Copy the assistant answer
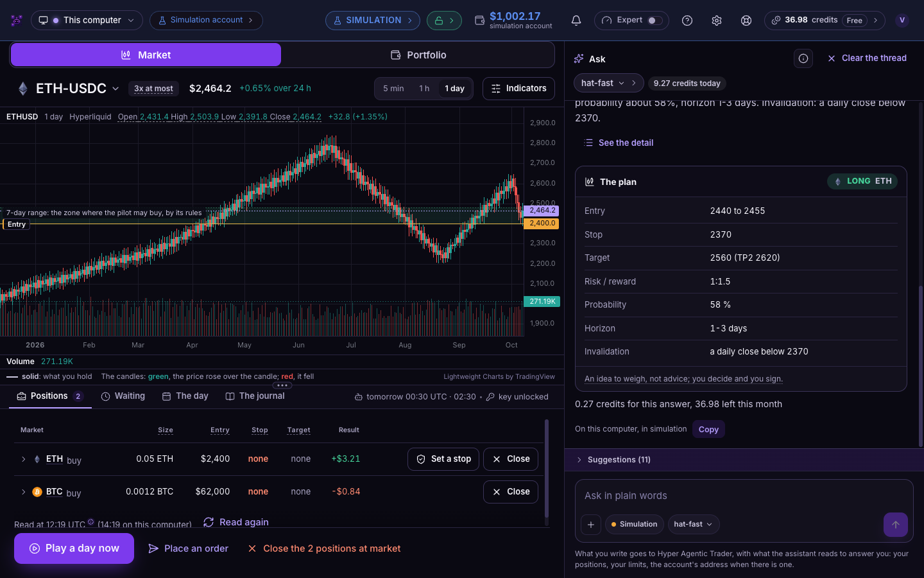 [x=708, y=430]
